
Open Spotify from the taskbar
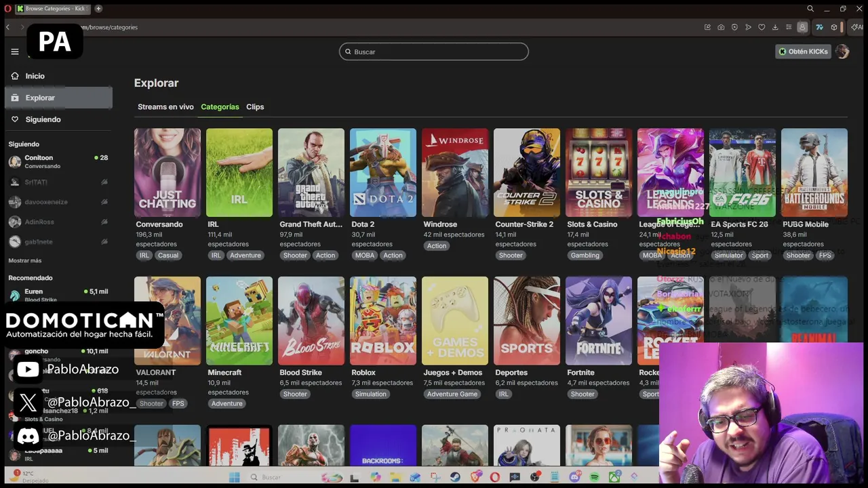coord(594,477)
